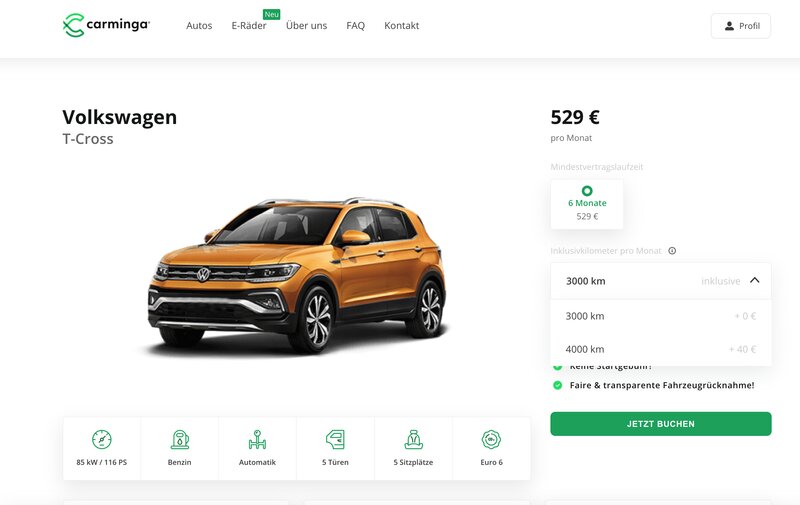Click the carminga logo icon
This screenshot has height=505, width=800.
73,25
